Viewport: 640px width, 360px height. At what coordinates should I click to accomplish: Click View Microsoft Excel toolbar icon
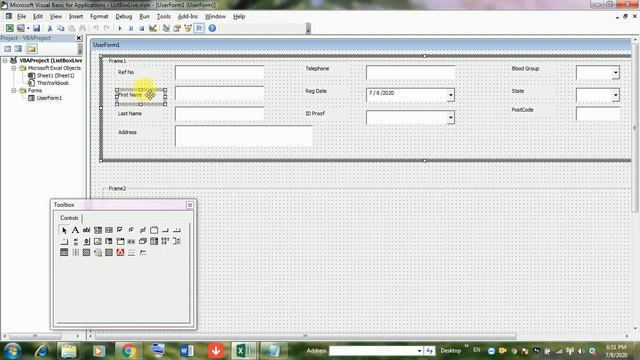10,28
